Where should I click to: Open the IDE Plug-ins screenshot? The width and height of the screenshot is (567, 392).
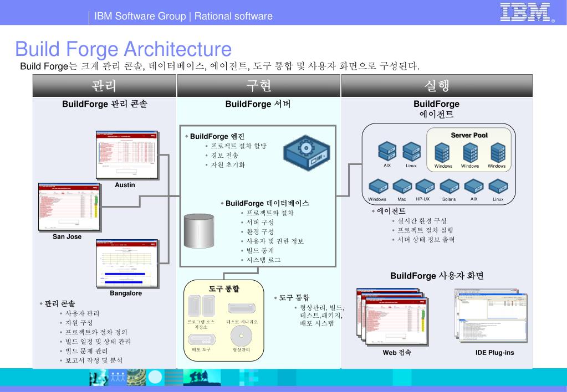(491, 316)
